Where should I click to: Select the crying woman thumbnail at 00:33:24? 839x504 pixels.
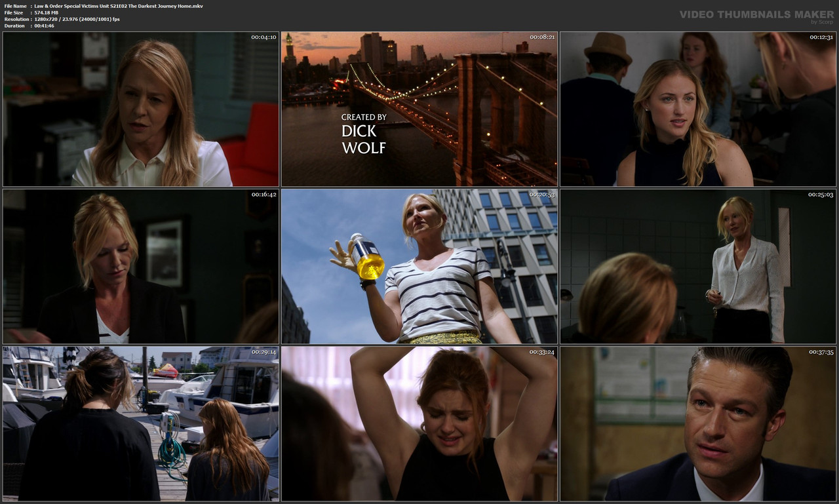point(419,423)
